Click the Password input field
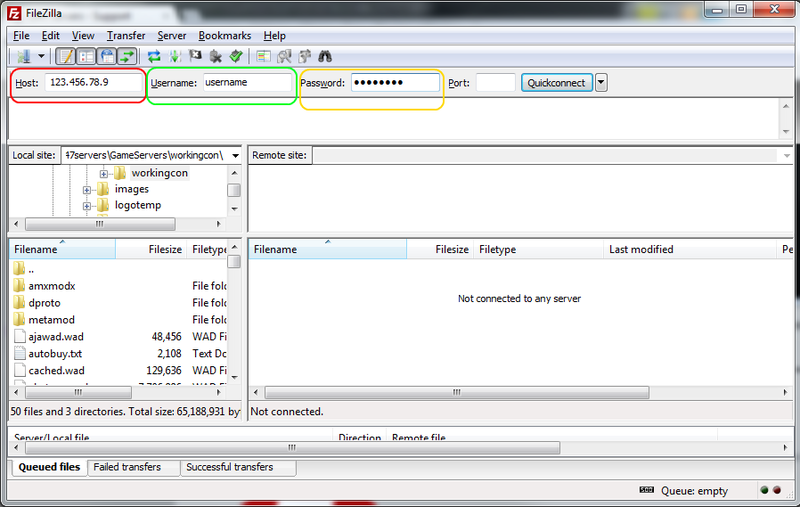The width and height of the screenshot is (800, 507). tap(395, 82)
